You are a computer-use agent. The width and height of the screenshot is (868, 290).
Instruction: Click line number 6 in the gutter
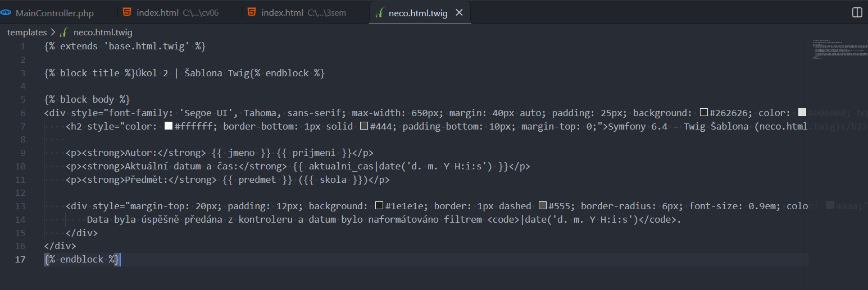[22, 113]
